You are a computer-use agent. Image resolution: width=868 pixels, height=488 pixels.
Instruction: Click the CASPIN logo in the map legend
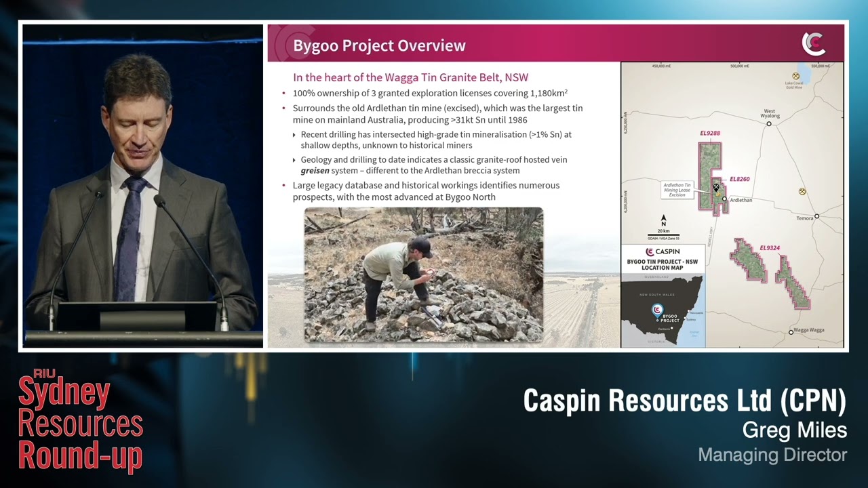coord(663,252)
